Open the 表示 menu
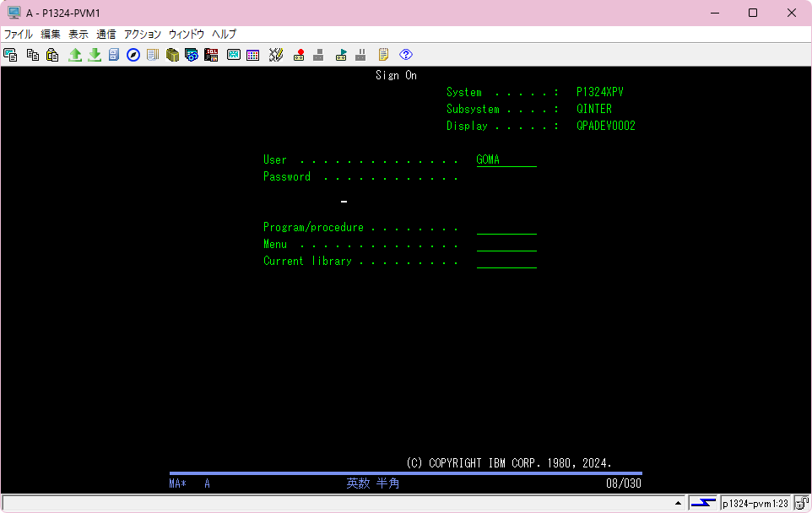 coord(78,34)
